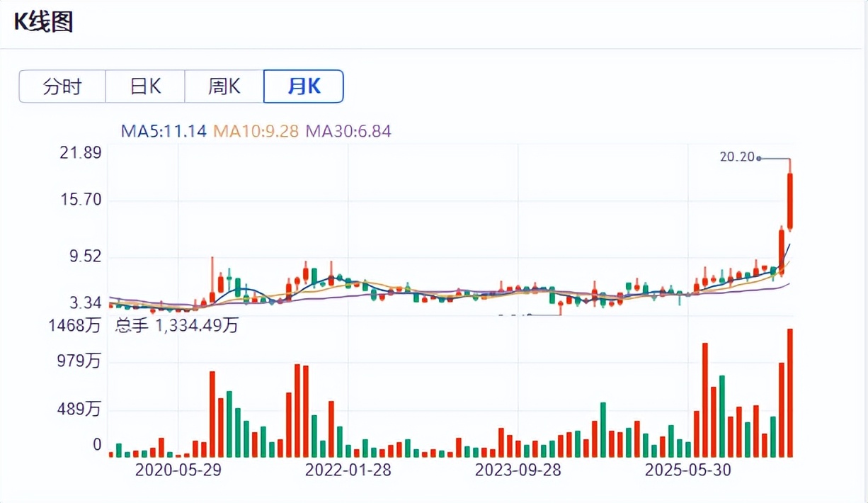Click the 9.52 price axis label
Viewport: 868px width, 503px height.
pos(85,256)
